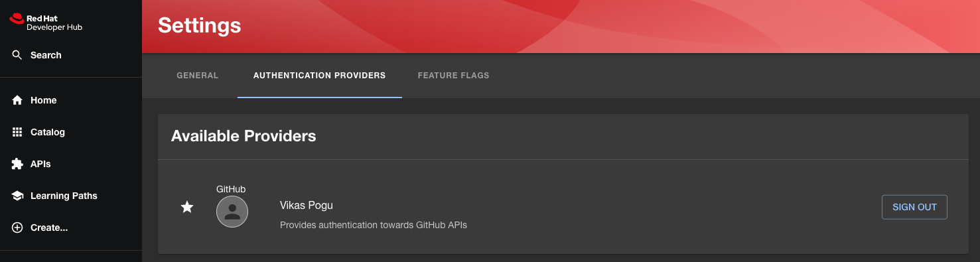Click the Settings page title
980x262 pixels.
(x=200, y=26)
